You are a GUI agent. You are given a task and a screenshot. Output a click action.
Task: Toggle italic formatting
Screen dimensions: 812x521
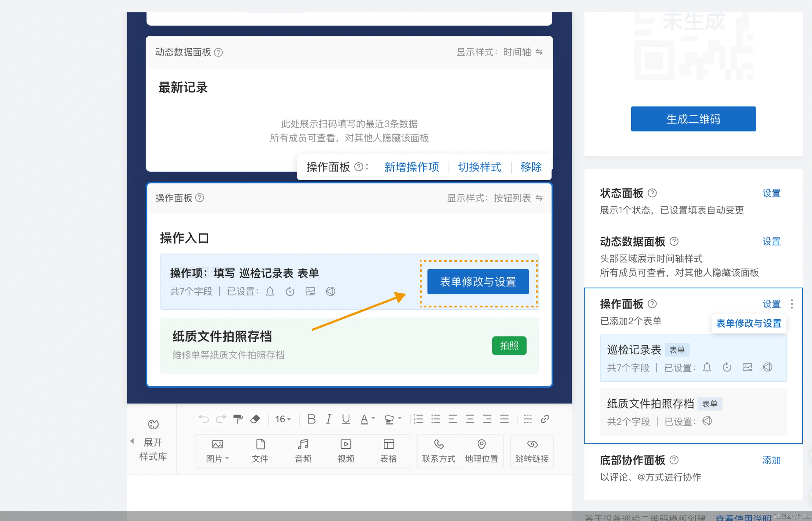[328, 419]
